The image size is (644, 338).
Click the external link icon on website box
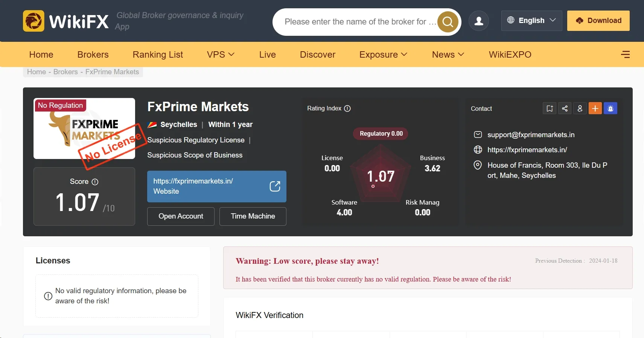275,186
